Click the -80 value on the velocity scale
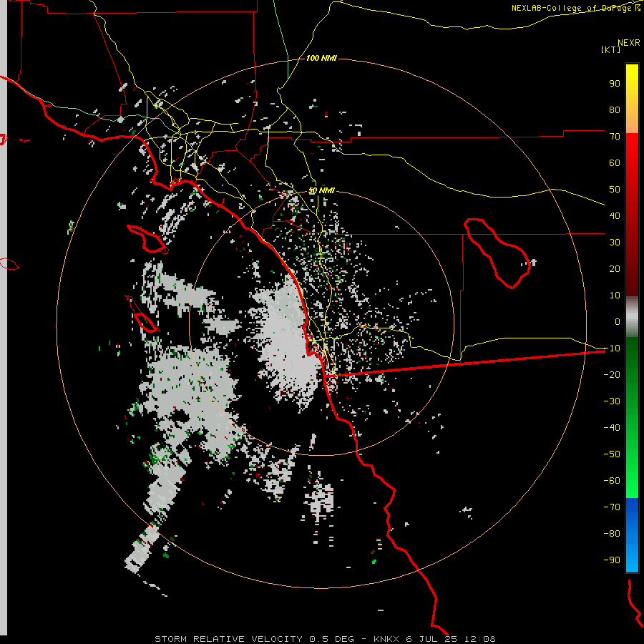Image resolution: width=644 pixels, height=644 pixels. [x=612, y=534]
